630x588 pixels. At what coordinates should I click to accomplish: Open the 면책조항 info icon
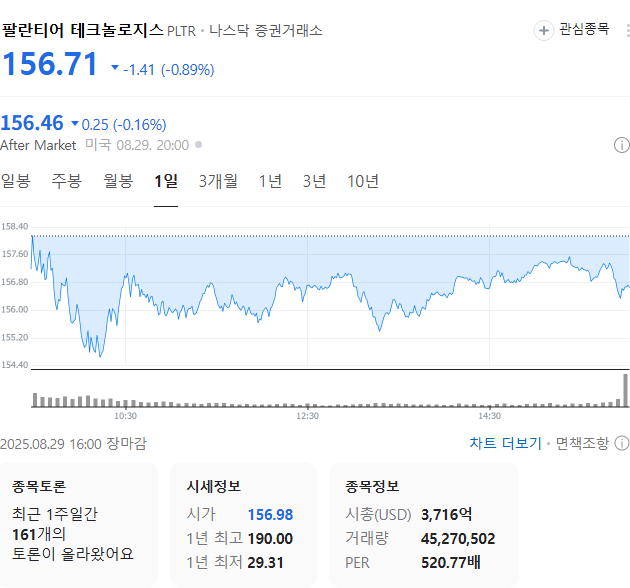[622, 443]
